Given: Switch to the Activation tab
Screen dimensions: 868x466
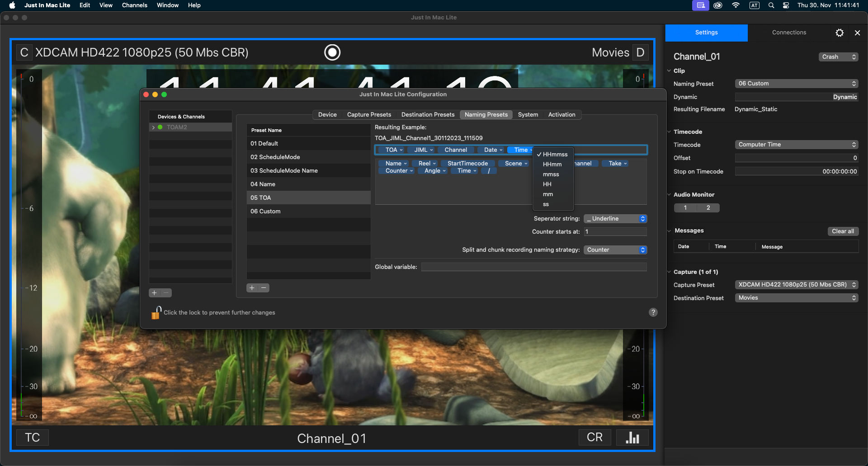Looking at the screenshot, I should point(561,115).
